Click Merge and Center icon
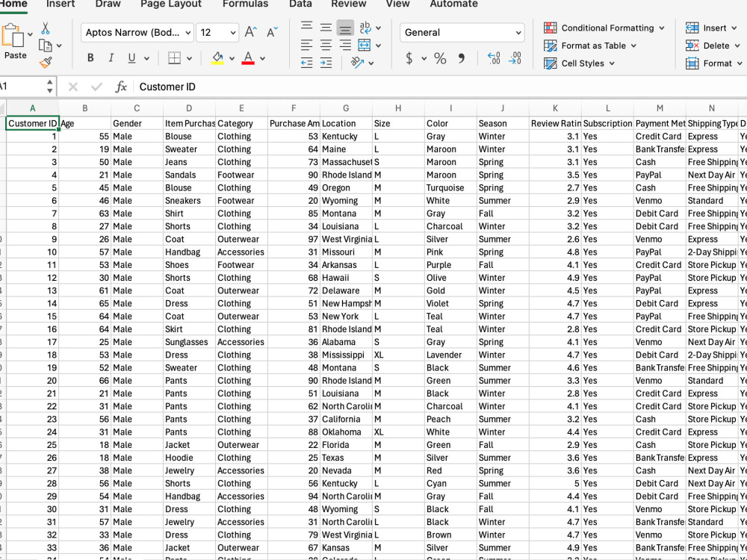 365,46
